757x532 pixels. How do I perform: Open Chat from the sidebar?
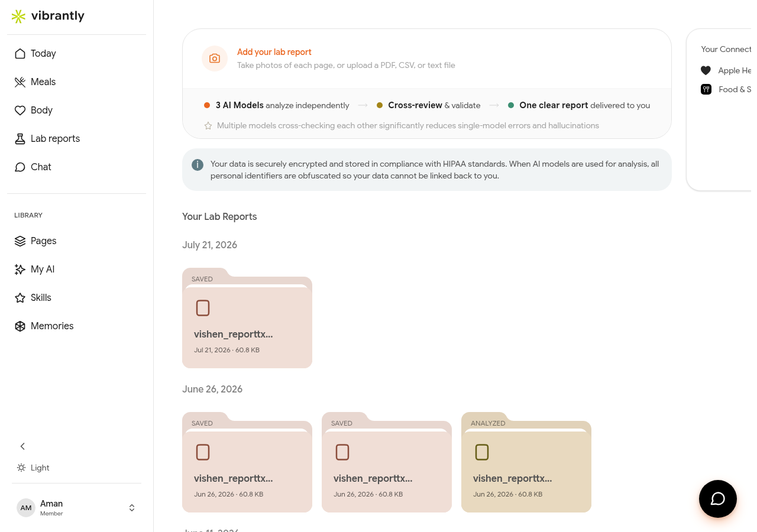click(76, 167)
